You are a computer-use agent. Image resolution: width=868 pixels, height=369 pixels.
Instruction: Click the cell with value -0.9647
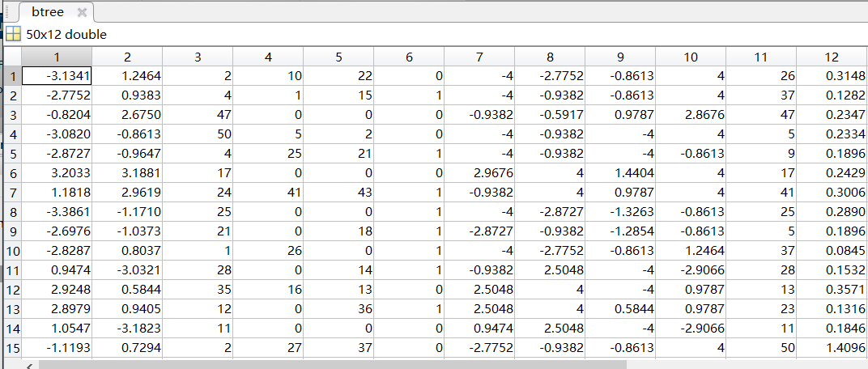click(x=127, y=154)
